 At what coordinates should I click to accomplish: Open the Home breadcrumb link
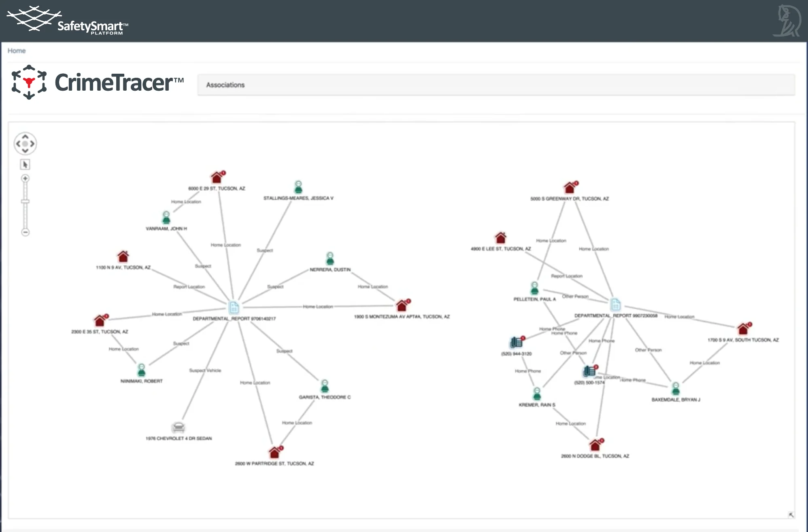(17, 50)
